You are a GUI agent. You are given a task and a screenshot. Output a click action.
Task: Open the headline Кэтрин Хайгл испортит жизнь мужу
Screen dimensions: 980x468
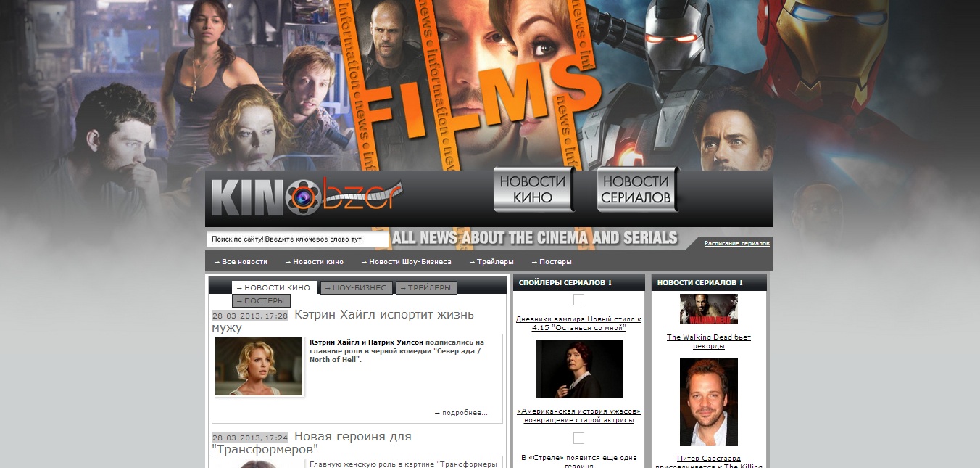pos(343,321)
